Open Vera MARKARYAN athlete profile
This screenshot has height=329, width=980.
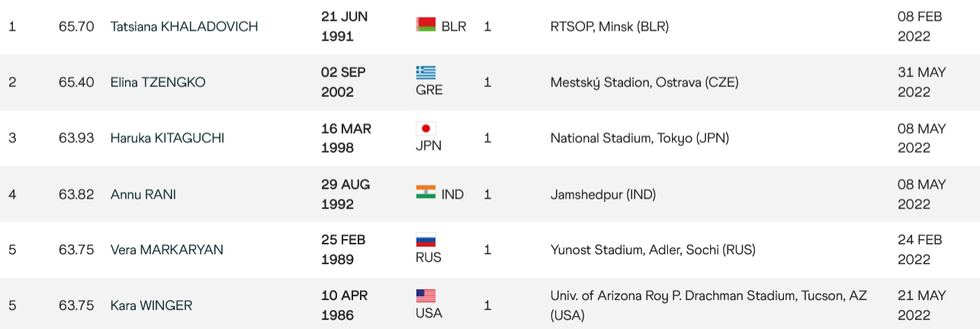(167, 250)
